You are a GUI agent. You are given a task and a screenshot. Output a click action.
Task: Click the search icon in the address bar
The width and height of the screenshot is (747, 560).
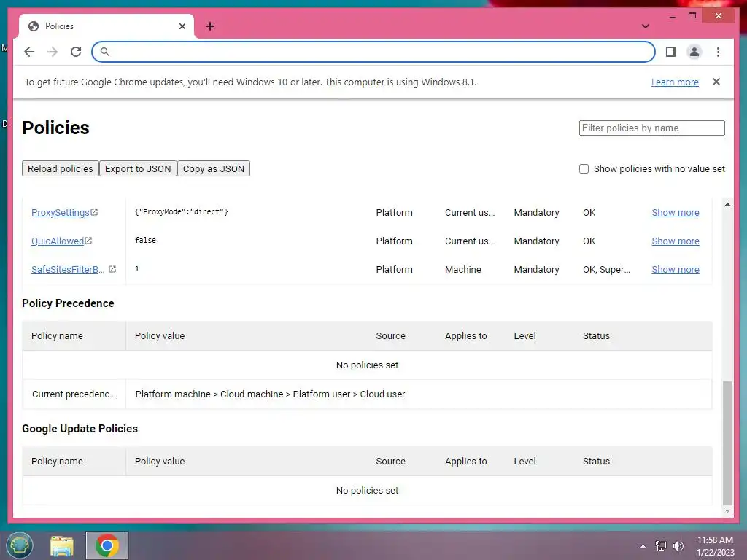click(105, 52)
